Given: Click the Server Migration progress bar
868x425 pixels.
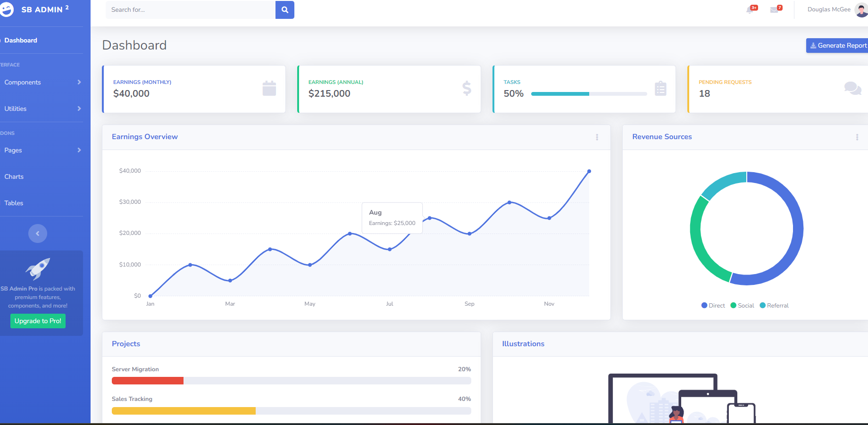Looking at the screenshot, I should tap(291, 381).
